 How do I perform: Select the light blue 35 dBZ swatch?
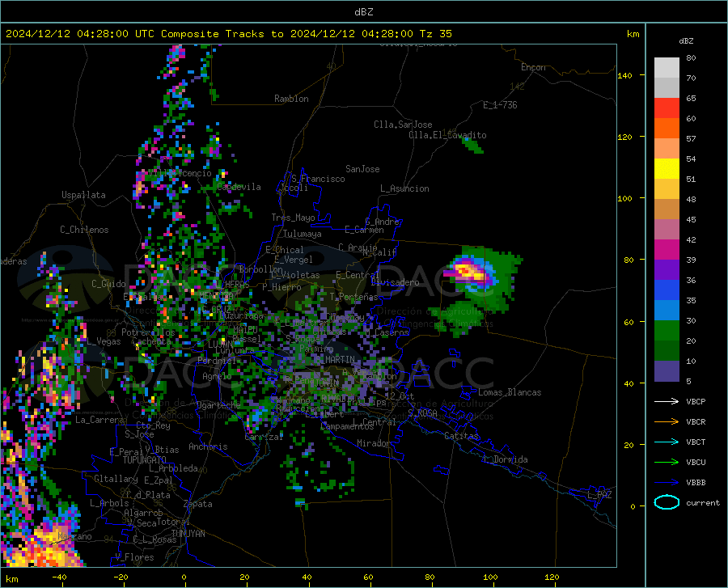[667, 310]
